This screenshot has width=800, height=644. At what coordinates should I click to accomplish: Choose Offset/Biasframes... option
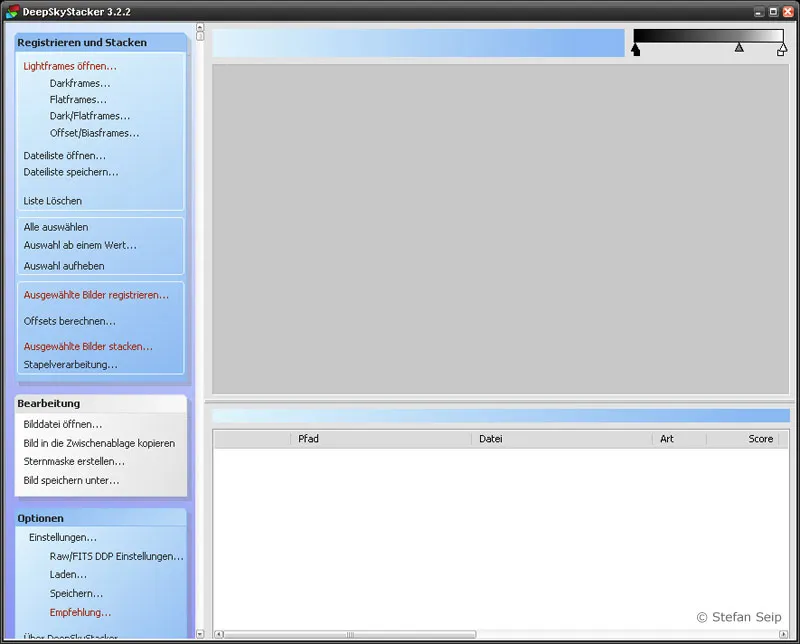94,133
